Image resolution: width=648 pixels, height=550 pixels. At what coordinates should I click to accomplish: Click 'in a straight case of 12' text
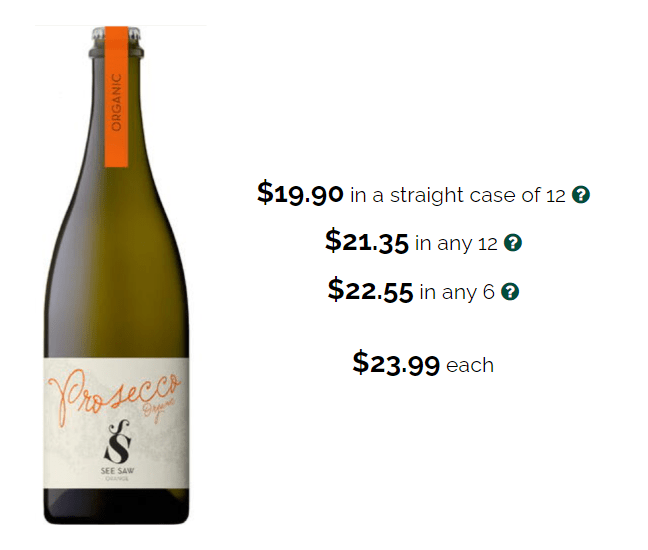(457, 195)
